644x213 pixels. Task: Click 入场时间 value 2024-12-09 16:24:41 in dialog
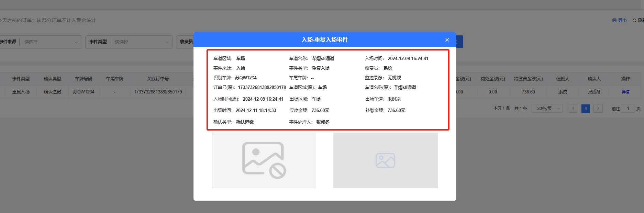(408, 59)
